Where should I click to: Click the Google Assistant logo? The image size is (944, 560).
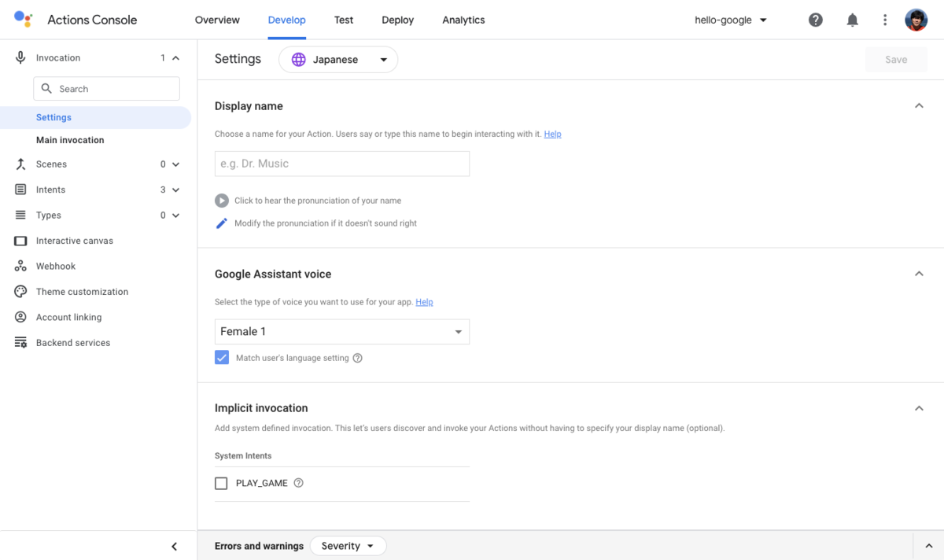24,19
